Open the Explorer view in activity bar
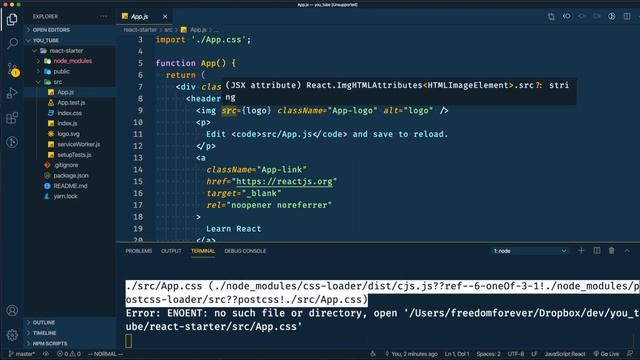 click(x=12, y=19)
